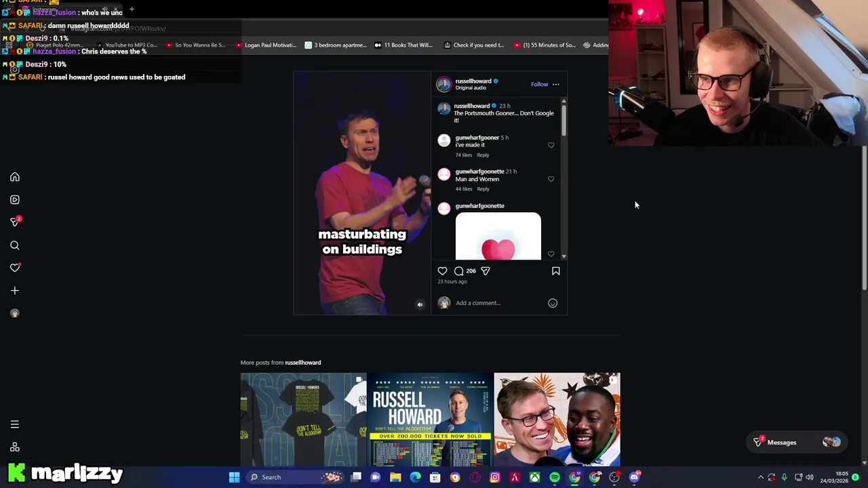Click russellhoward avatar in the post header
The width and height of the screenshot is (868, 488).
[443, 84]
